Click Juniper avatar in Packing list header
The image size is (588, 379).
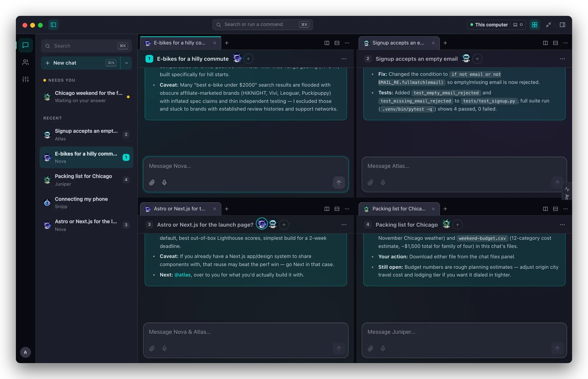[446, 224]
